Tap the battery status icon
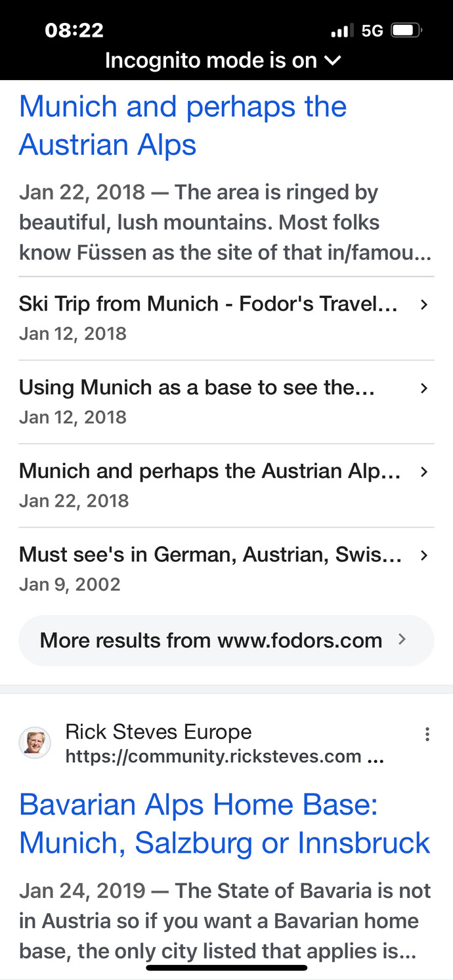 coord(405,30)
